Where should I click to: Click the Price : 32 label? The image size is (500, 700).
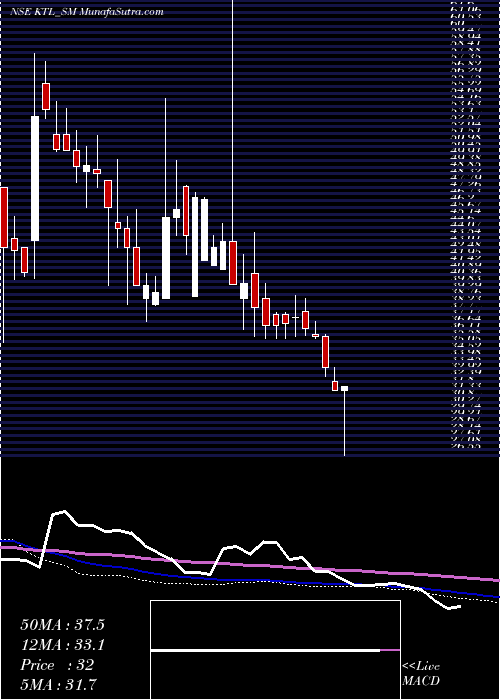57,665
